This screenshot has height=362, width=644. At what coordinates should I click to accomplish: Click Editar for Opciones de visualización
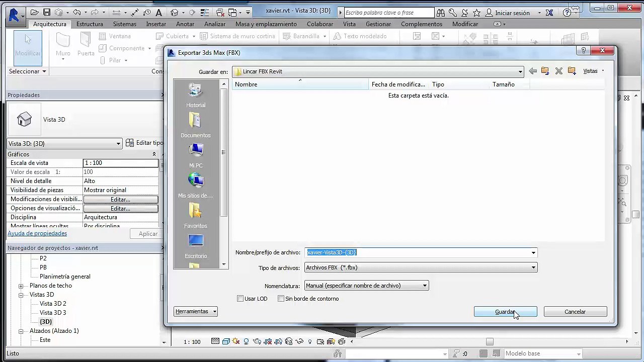pyautogui.click(x=120, y=209)
